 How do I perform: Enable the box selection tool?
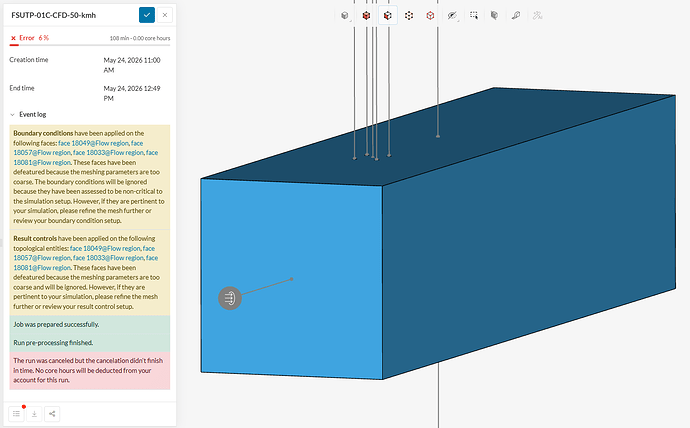[x=473, y=15]
